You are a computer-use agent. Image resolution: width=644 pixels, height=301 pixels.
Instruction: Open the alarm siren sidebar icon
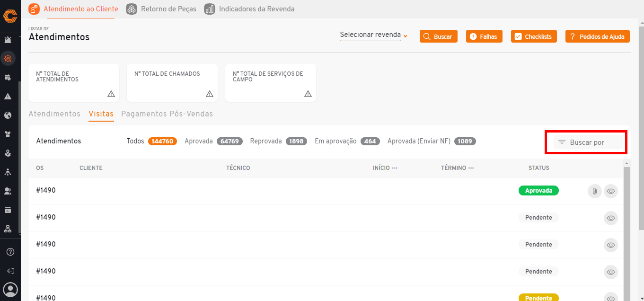pyautogui.click(x=8, y=40)
